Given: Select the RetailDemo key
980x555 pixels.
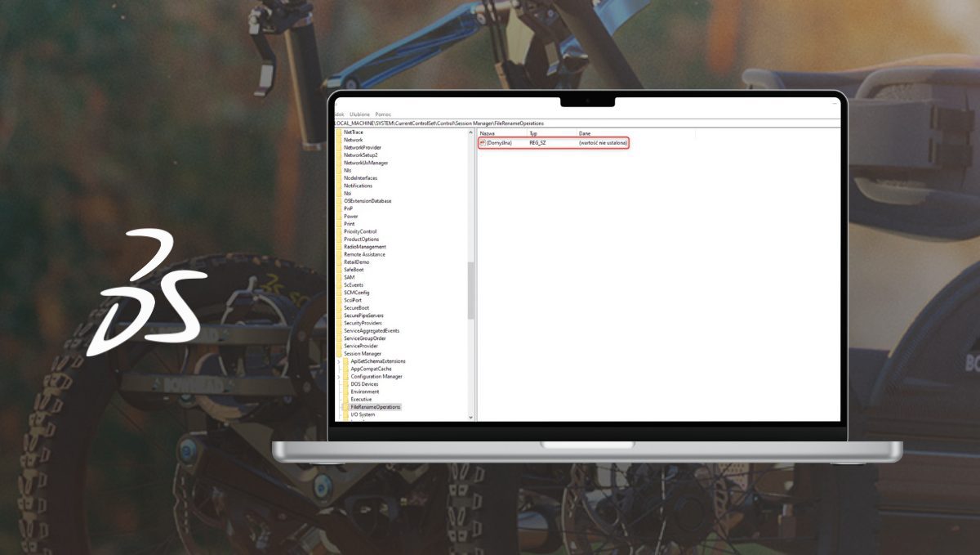Looking at the screenshot, I should tap(357, 262).
